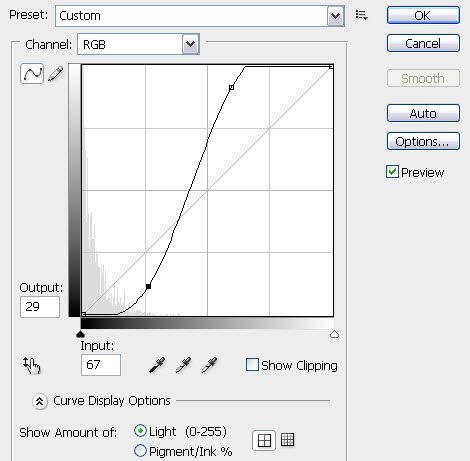Select the top-right curve endpoint

331,67
